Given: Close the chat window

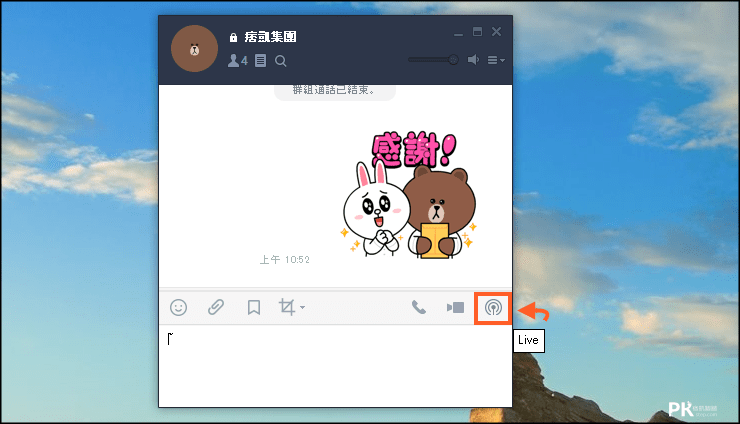Looking at the screenshot, I should (496, 32).
